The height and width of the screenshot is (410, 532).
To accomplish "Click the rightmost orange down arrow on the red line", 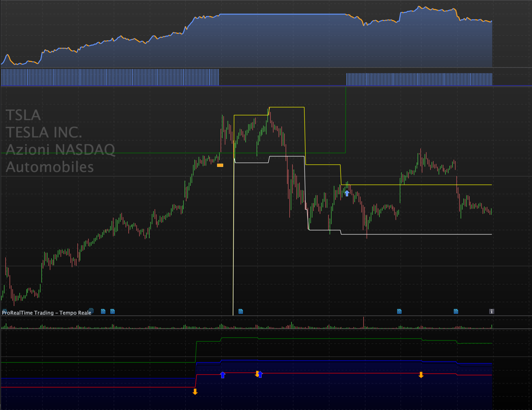I will point(421,375).
